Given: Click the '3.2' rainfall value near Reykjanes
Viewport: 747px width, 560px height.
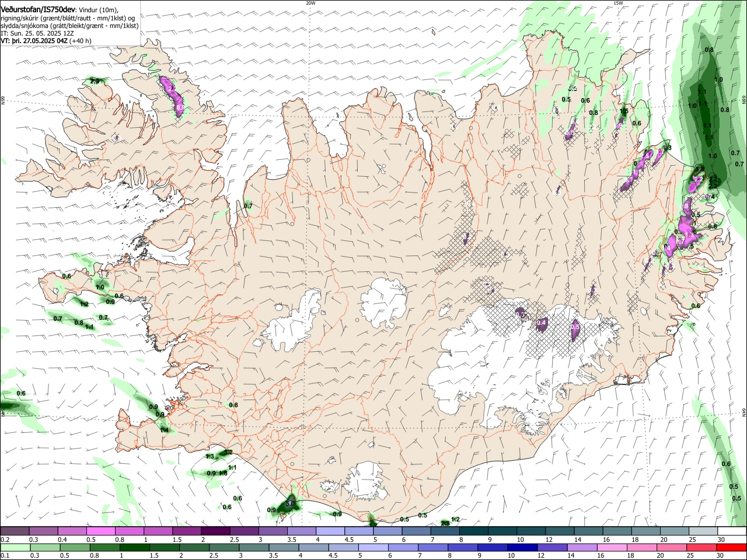Looking at the screenshot, I should pos(228,452).
